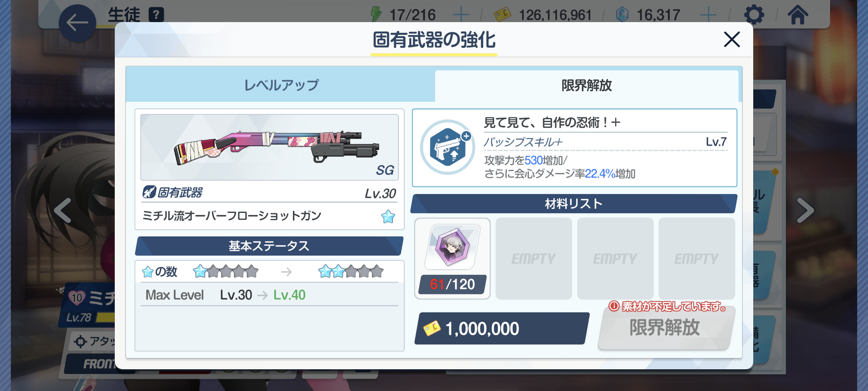Add stamina with the plus next to 17/216

click(461, 15)
